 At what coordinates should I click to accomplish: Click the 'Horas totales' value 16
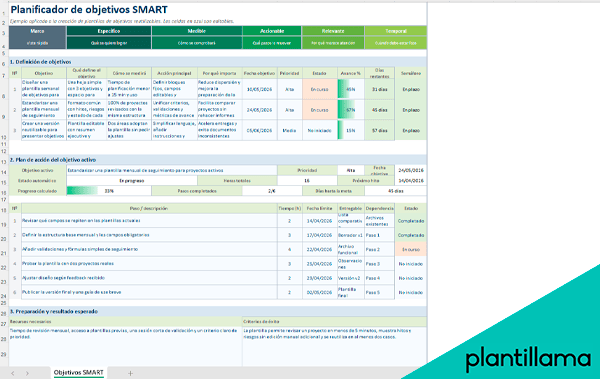(307, 181)
